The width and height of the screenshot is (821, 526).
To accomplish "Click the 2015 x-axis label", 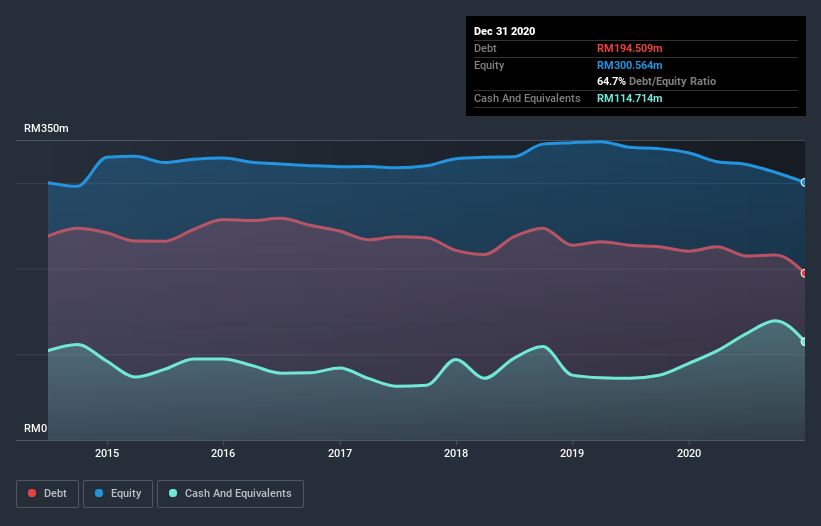I will [x=107, y=453].
